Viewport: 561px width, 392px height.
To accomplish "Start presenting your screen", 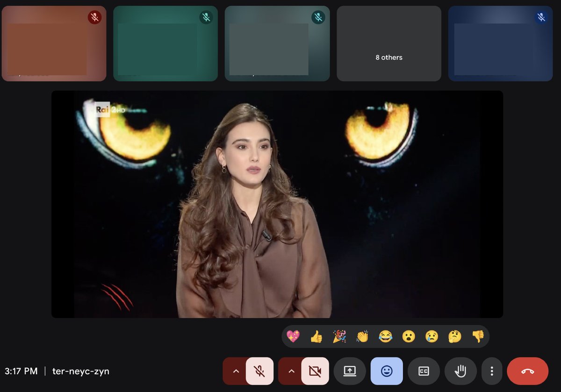I will click(350, 371).
